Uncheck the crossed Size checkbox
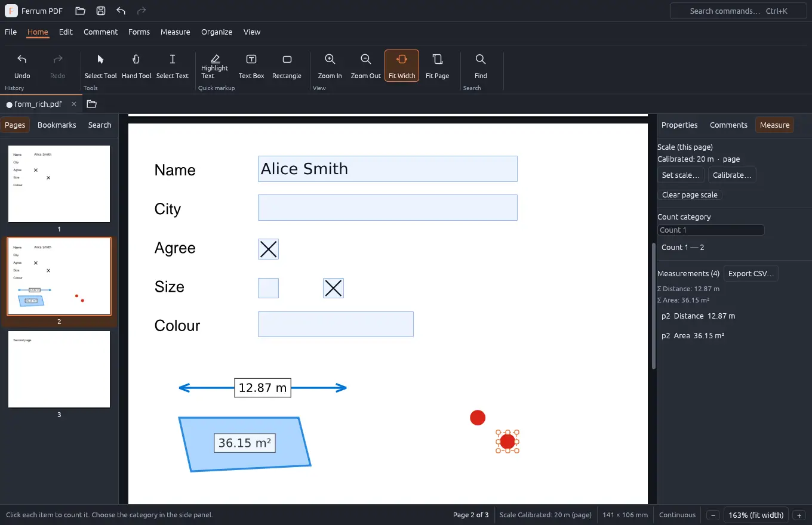 click(333, 288)
